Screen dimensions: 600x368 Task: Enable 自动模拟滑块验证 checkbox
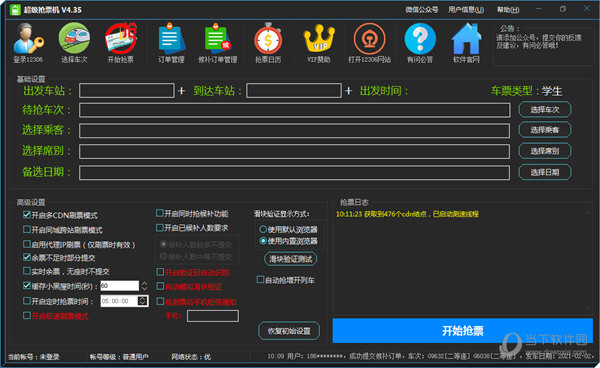pos(160,286)
